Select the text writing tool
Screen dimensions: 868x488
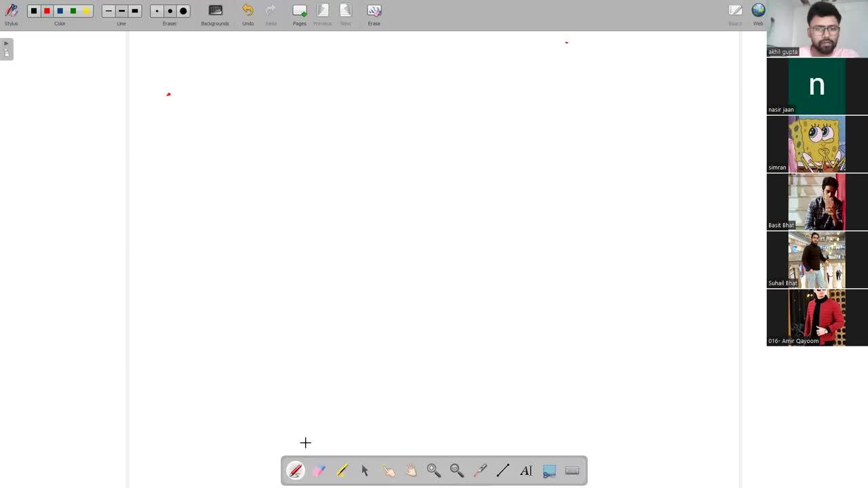click(526, 470)
